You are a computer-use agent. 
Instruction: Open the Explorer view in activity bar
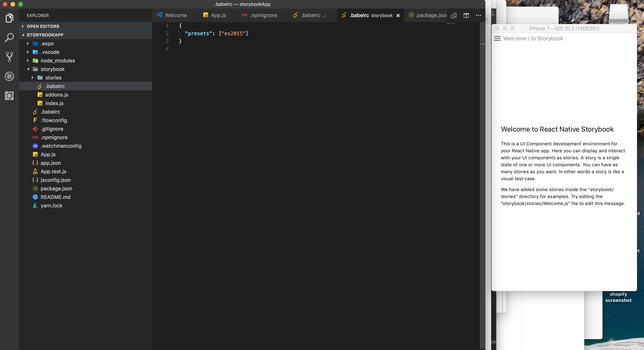click(x=9, y=18)
